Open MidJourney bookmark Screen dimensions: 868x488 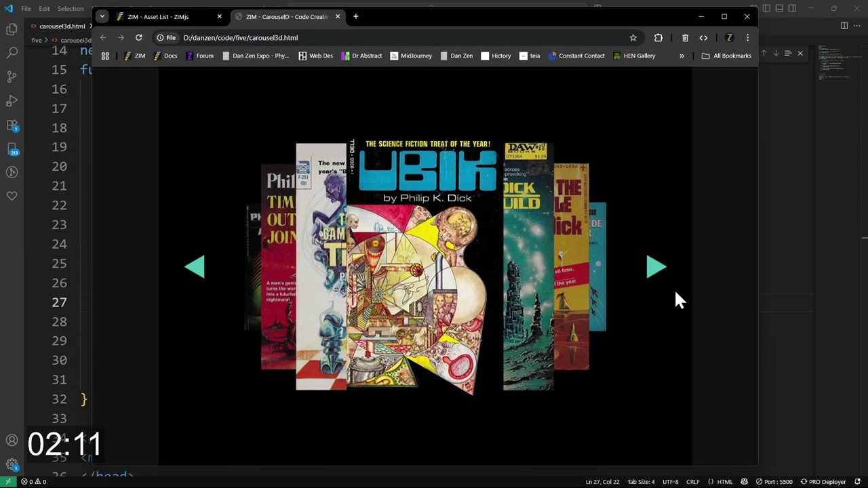coord(411,56)
